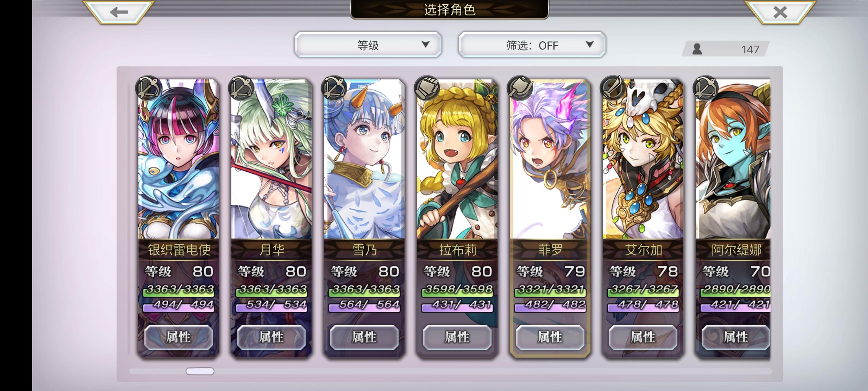
Task: Click the character count person icon
Action: click(697, 49)
